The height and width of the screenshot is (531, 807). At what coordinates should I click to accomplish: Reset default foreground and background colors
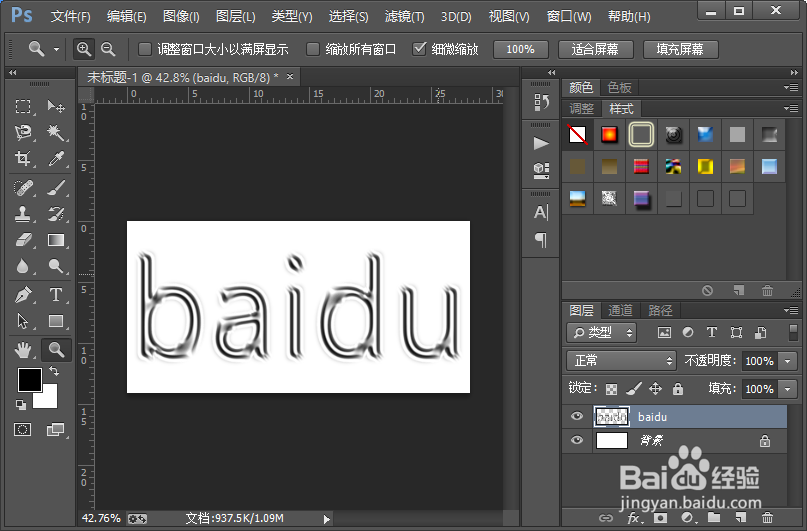click(x=21, y=405)
